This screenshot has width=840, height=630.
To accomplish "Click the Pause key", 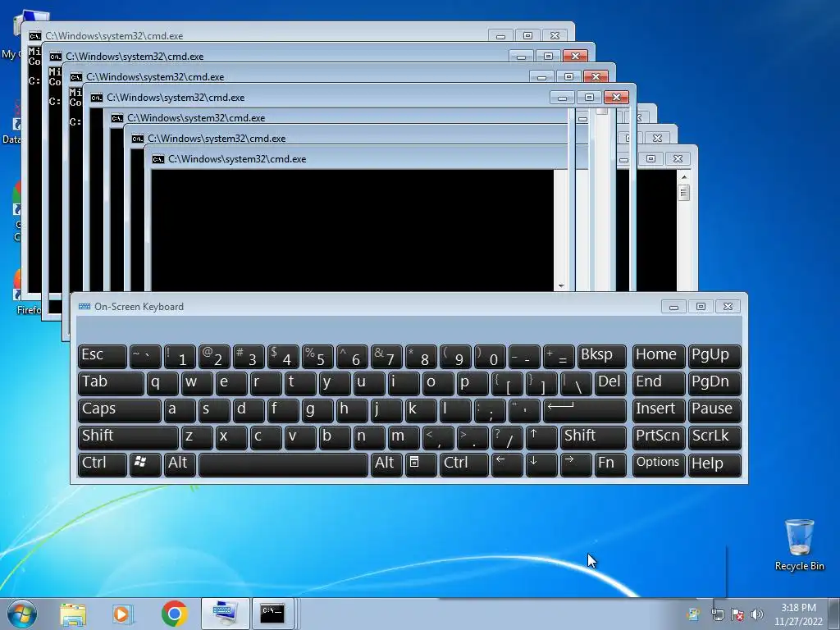I will pyautogui.click(x=714, y=410).
